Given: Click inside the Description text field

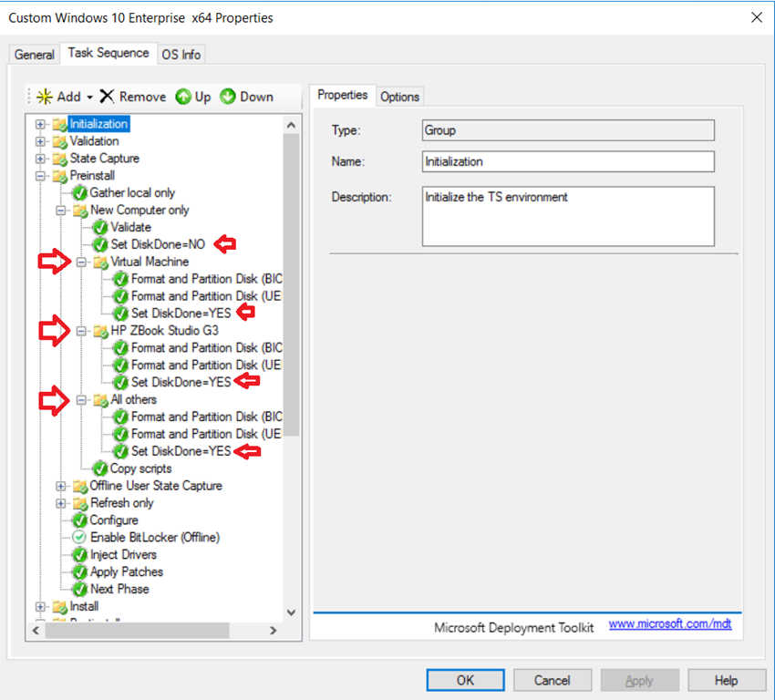Looking at the screenshot, I should (x=567, y=216).
